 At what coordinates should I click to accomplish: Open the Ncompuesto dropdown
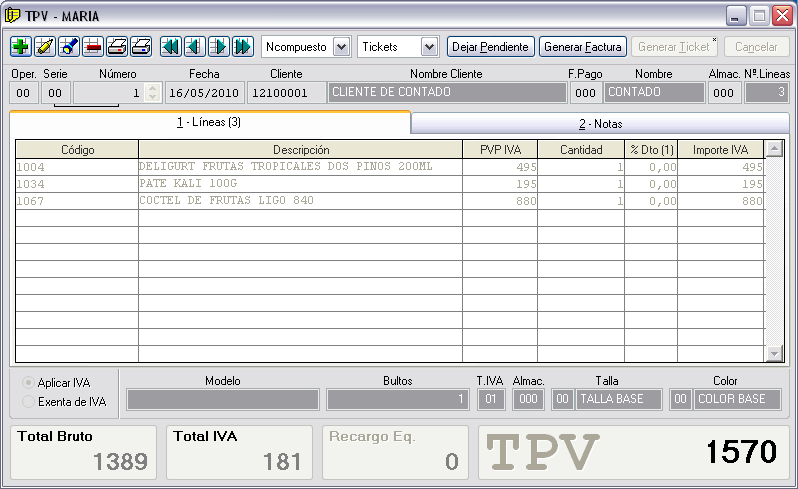pos(341,47)
